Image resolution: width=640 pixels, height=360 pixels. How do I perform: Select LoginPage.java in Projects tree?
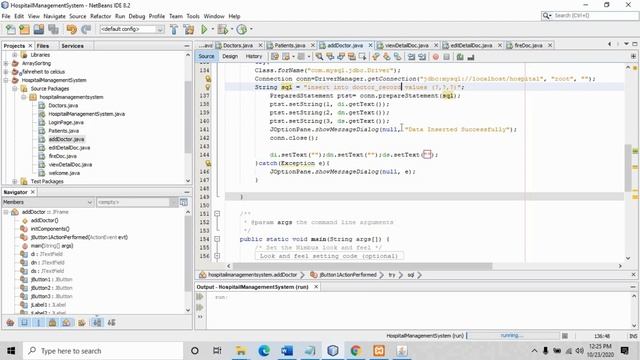coord(66,122)
